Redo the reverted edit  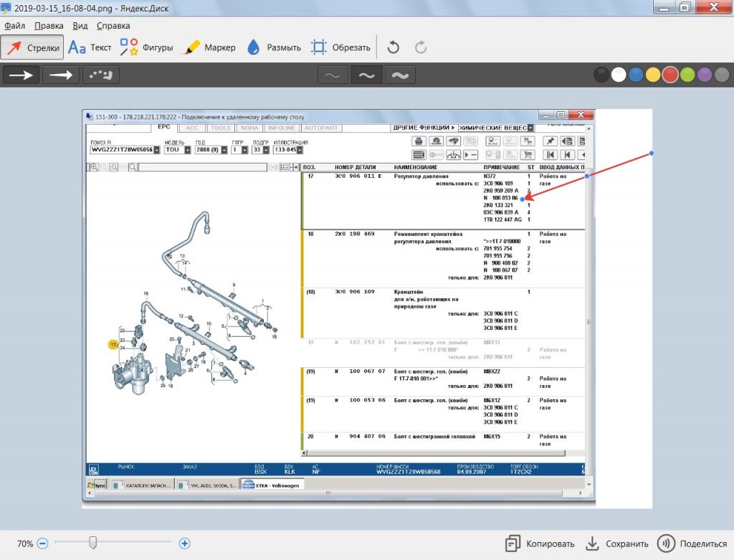(420, 47)
